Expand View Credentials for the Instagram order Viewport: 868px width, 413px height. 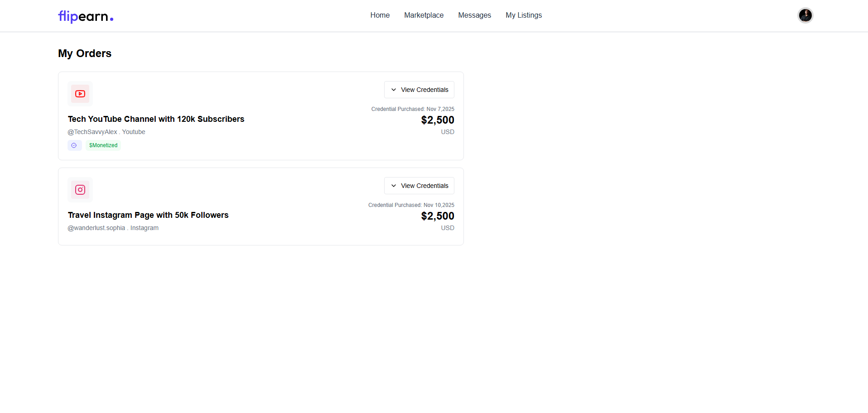[x=419, y=186]
